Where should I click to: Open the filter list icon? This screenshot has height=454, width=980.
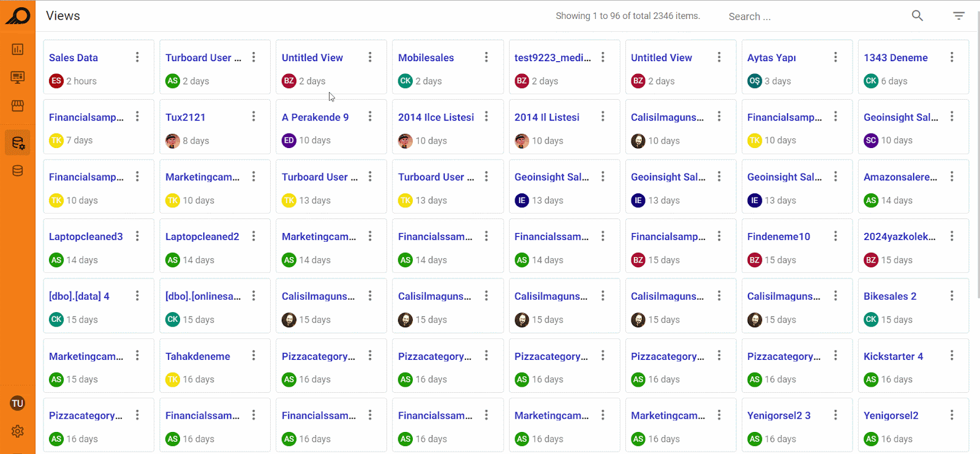click(x=959, y=16)
